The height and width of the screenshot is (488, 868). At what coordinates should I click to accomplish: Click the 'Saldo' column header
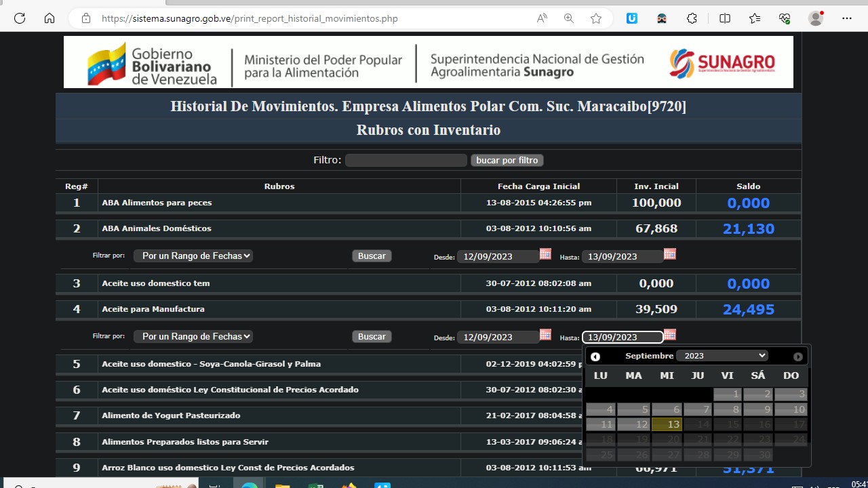click(x=749, y=186)
